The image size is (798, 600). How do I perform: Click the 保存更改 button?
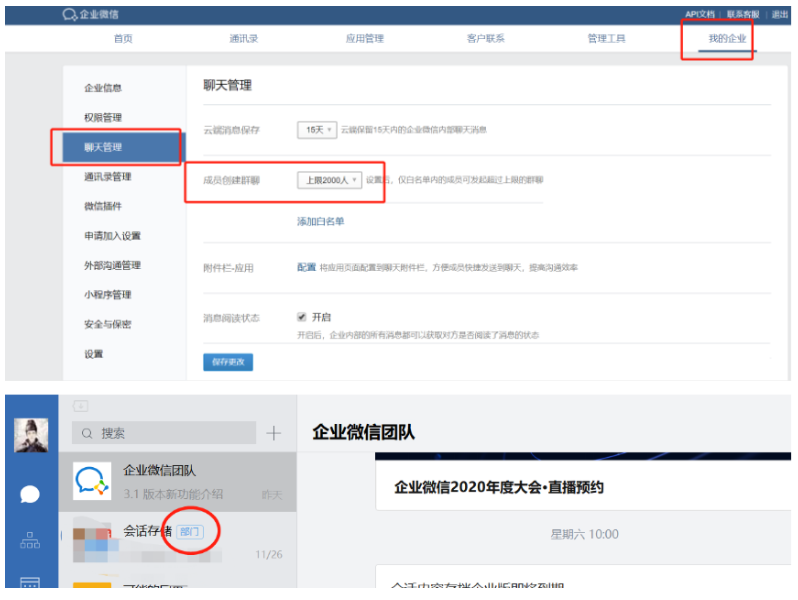point(228,362)
